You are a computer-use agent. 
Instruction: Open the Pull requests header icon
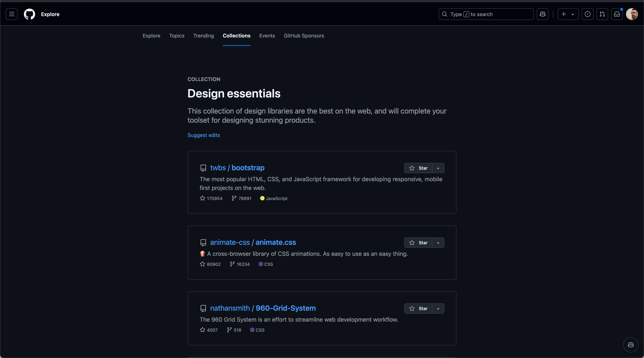point(602,14)
